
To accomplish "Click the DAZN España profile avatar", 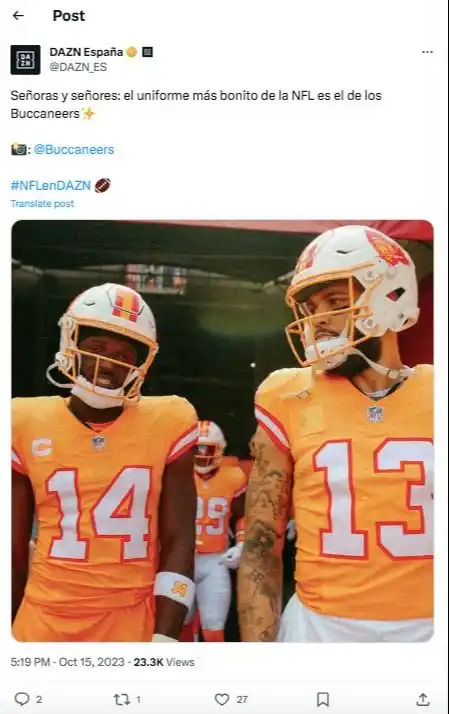I will pos(26,60).
